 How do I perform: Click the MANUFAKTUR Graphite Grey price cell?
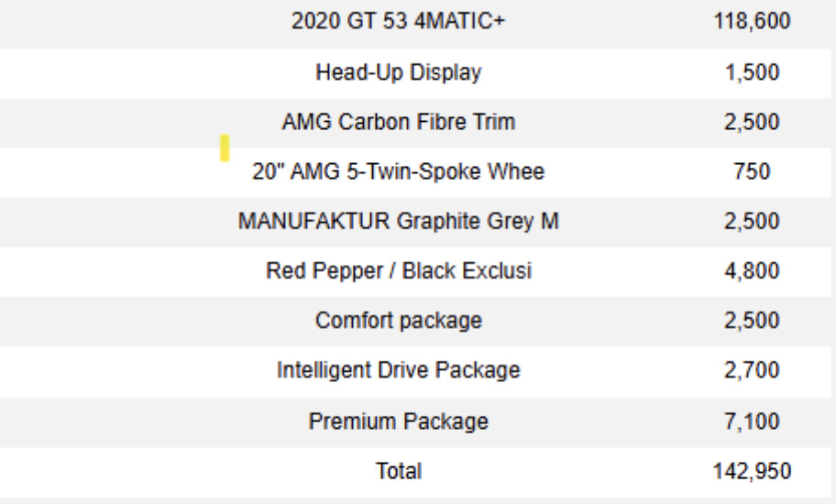coord(752,221)
